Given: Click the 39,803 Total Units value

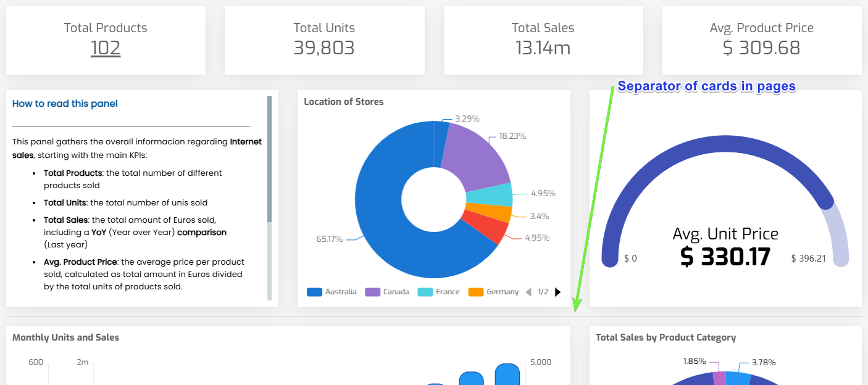Looking at the screenshot, I should (x=324, y=48).
